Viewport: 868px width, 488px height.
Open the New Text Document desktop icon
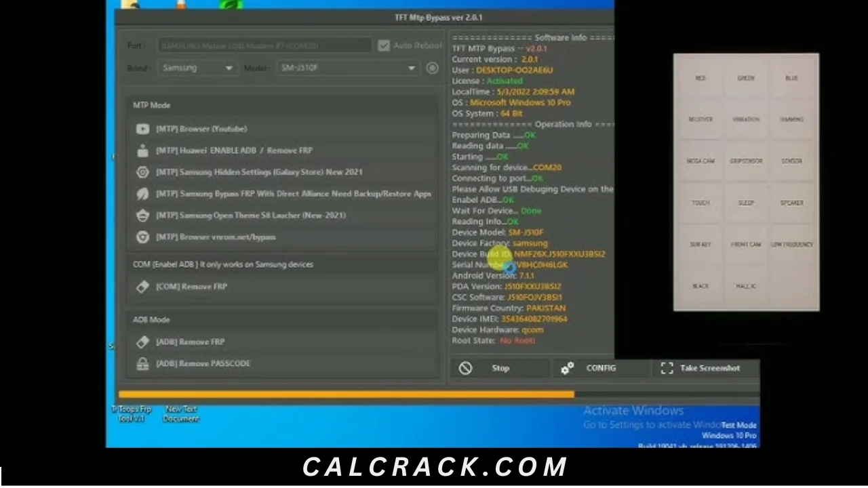point(181,413)
